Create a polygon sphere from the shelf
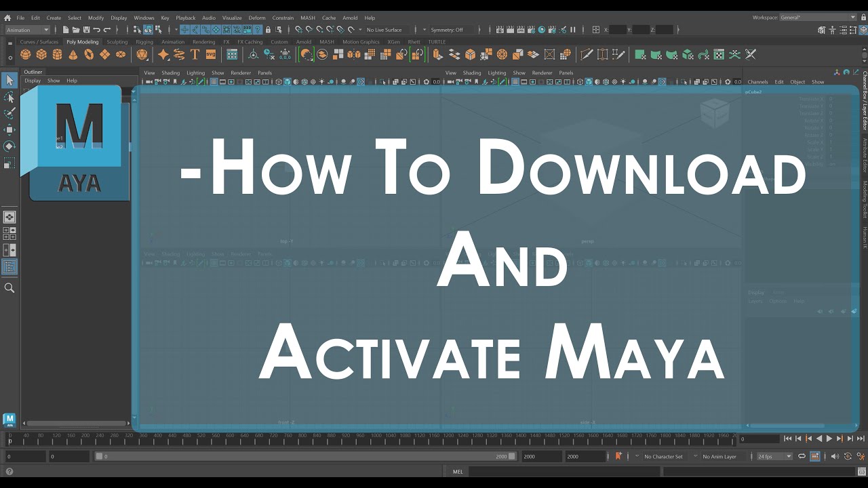 pyautogui.click(x=26, y=55)
